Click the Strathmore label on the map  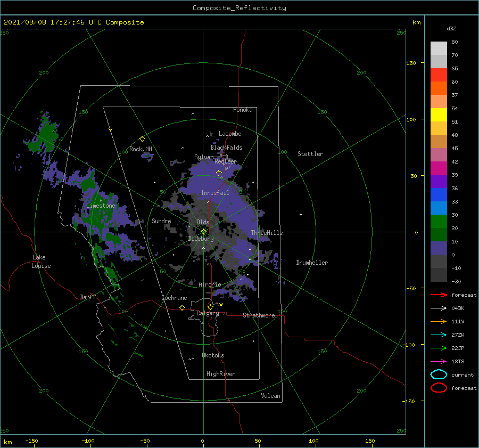[x=259, y=315]
